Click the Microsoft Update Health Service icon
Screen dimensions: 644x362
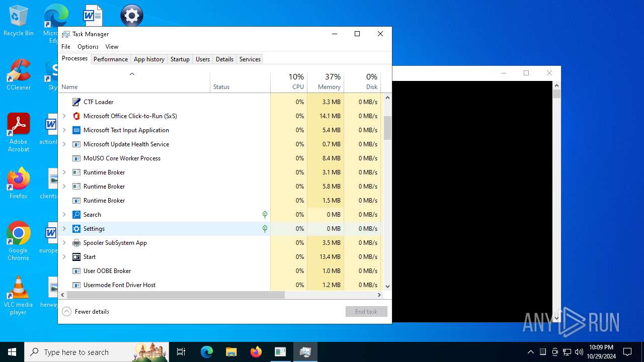pyautogui.click(x=76, y=144)
